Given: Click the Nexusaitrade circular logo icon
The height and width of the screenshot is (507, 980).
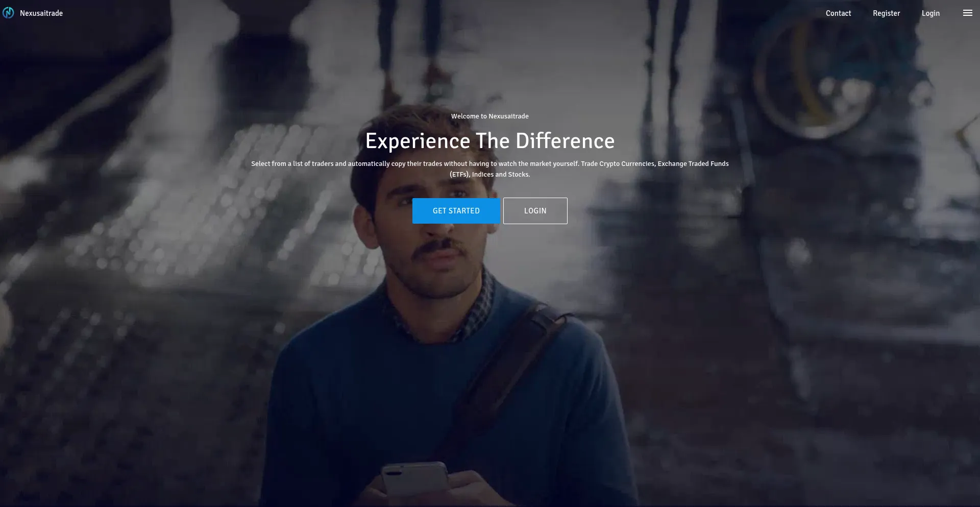Looking at the screenshot, I should click(8, 13).
